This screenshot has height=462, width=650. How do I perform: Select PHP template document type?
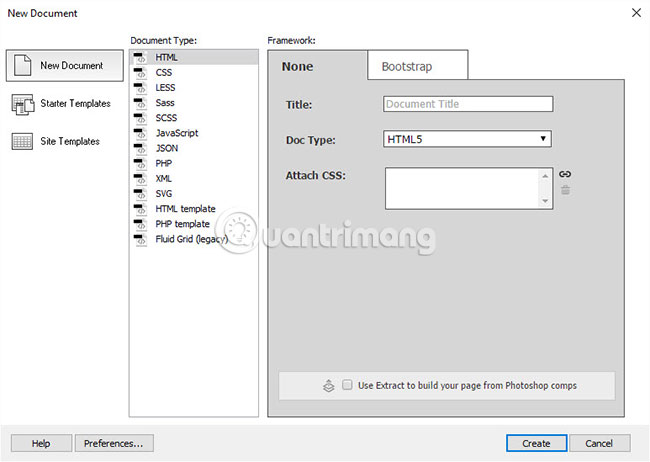(x=194, y=224)
